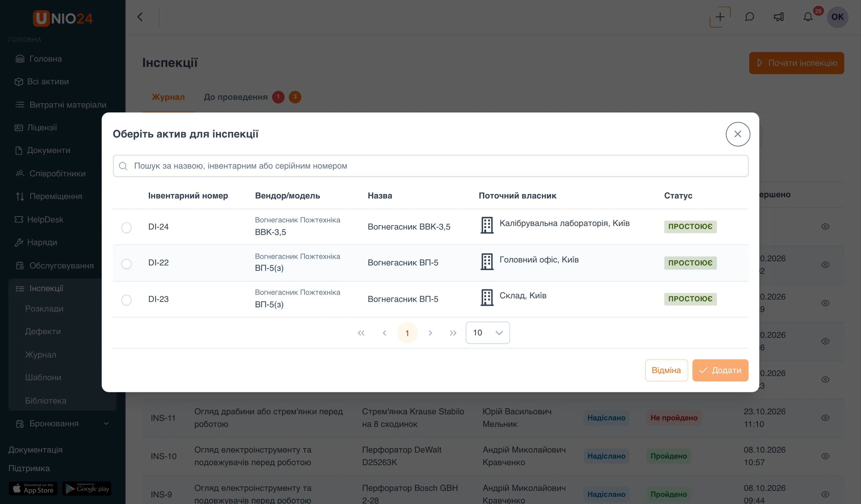Open notifications bell with 26 badge
This screenshot has width=861, height=504.
click(808, 17)
